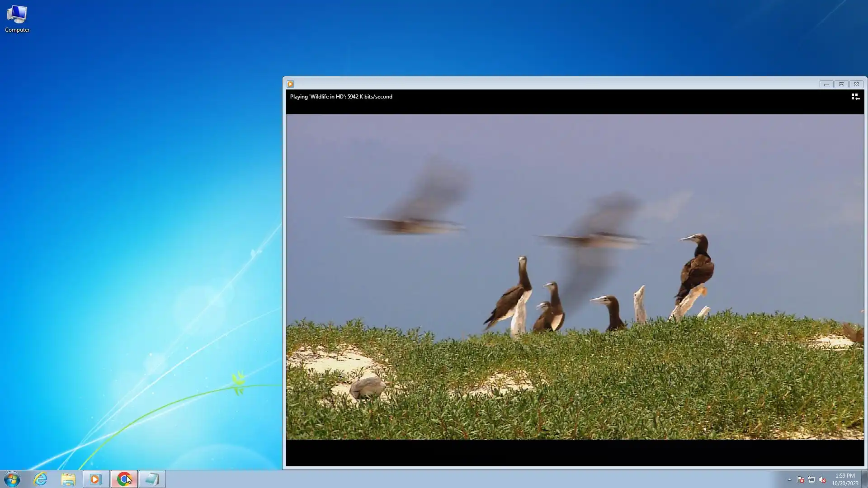Click the Notepad taskbar button

pyautogui.click(x=152, y=479)
